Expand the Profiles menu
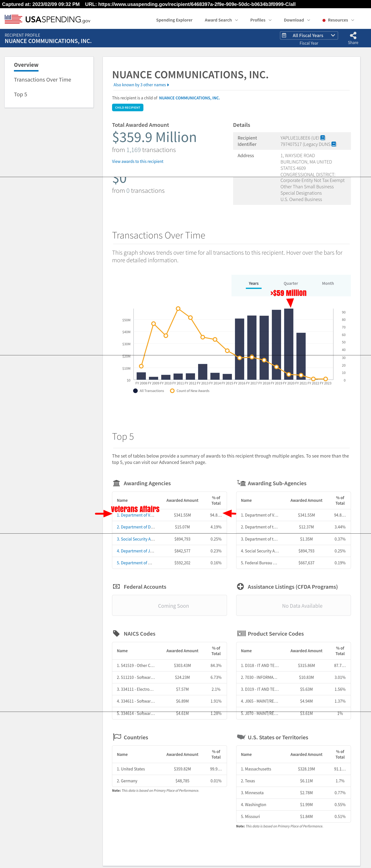This screenshot has width=371, height=868. pos(260,20)
